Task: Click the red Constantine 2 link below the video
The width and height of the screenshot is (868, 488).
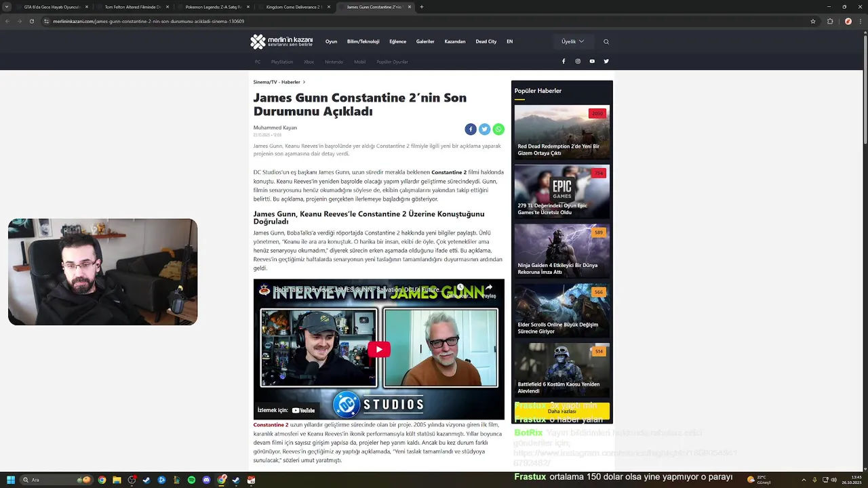Action: click(x=271, y=425)
